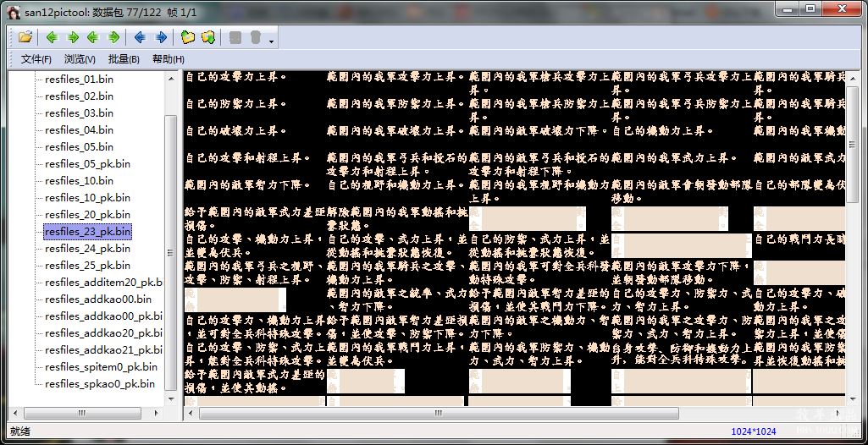This screenshot has height=445, width=868.
Task: Click the image view's scroll left arrow
Action: pos(190,413)
